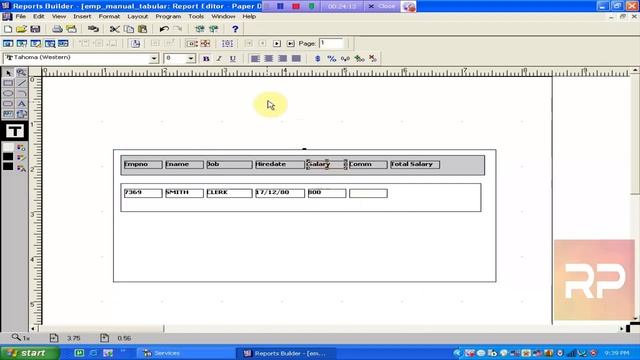
Task: Click the empty Comm data field
Action: pyautogui.click(x=368, y=193)
